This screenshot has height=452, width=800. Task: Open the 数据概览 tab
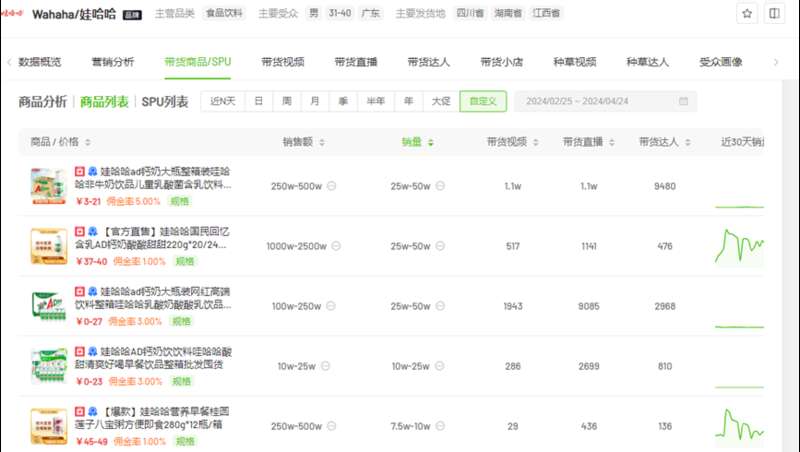39,62
